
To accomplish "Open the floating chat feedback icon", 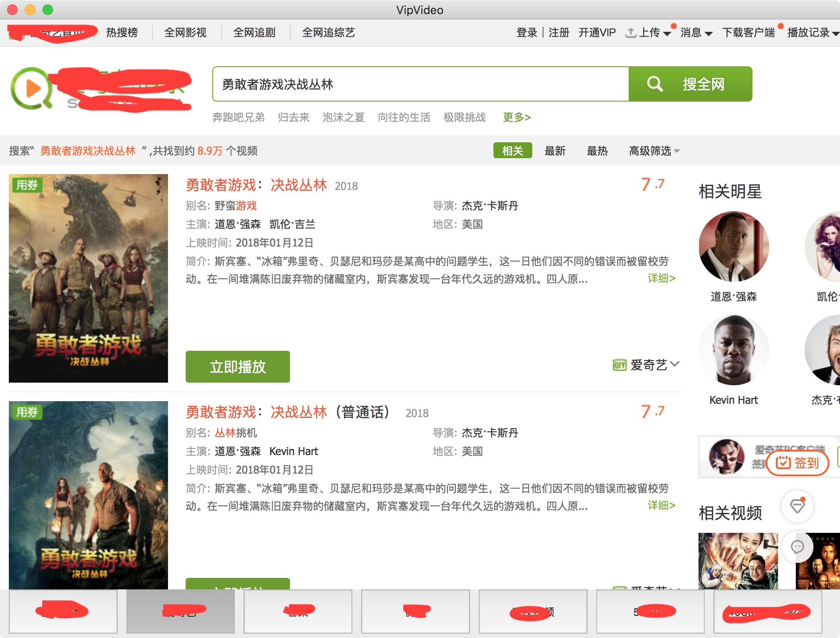I will [x=798, y=547].
